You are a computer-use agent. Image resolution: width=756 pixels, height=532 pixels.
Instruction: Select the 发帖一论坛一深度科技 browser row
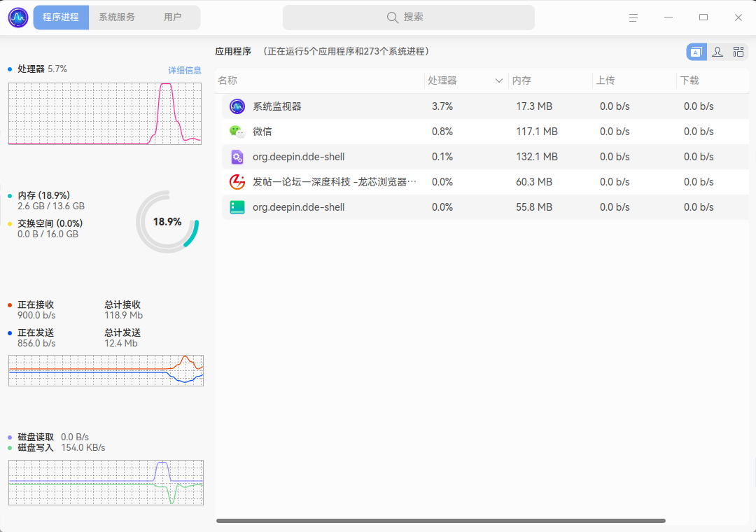[485, 182]
